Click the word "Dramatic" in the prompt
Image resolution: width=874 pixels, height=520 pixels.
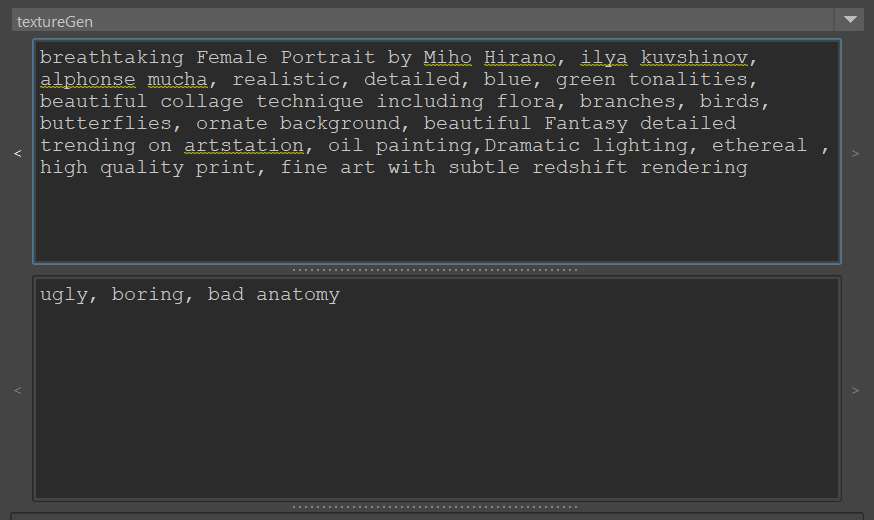pyautogui.click(x=532, y=145)
